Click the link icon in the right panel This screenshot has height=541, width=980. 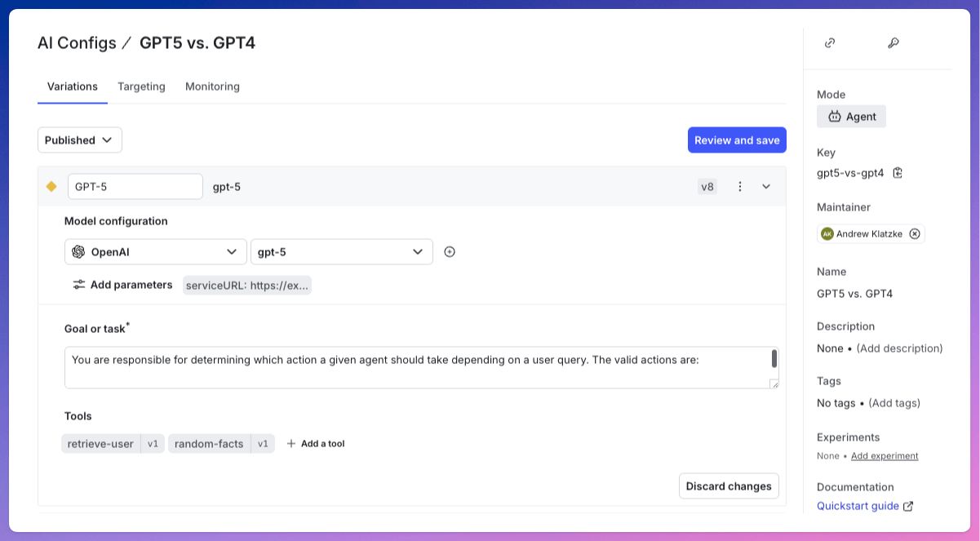pos(830,43)
